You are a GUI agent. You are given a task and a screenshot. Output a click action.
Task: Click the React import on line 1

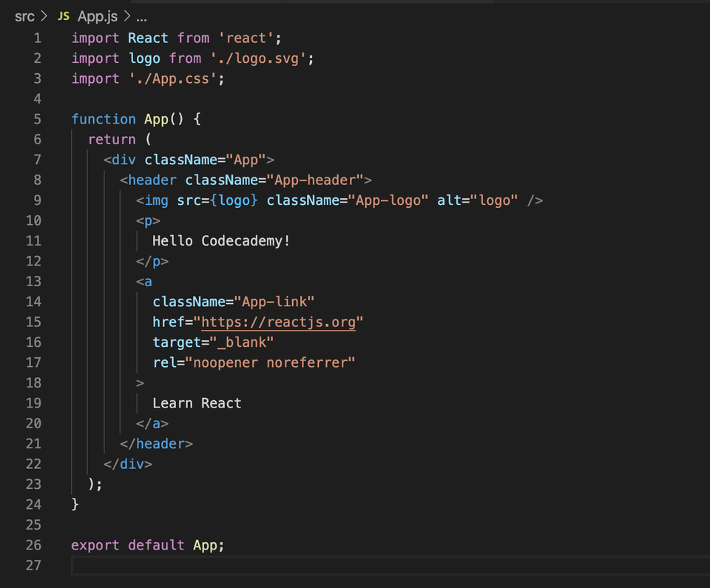147,38
